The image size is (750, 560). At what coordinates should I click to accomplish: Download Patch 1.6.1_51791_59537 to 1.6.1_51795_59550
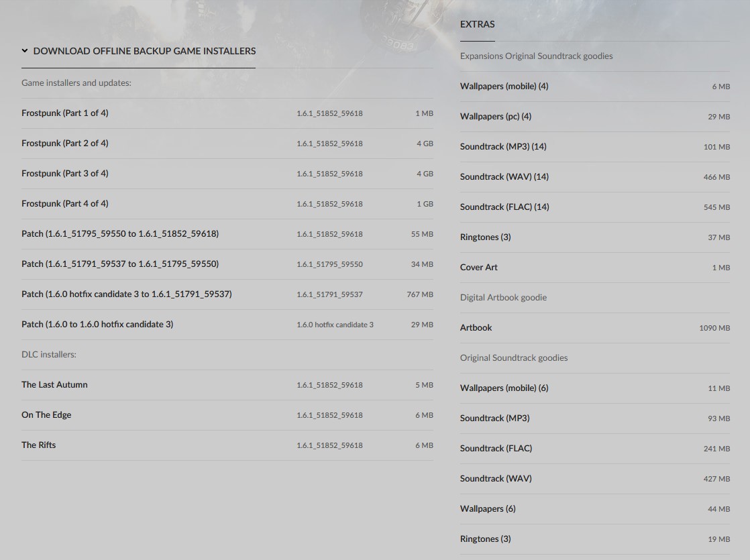tap(227, 264)
